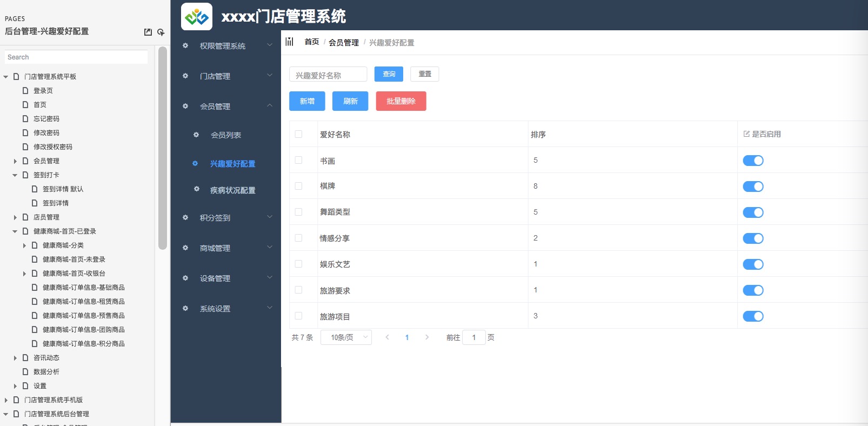Toggle the 旅游项目 enabled switch
The width and height of the screenshot is (868, 426).
[753, 316]
